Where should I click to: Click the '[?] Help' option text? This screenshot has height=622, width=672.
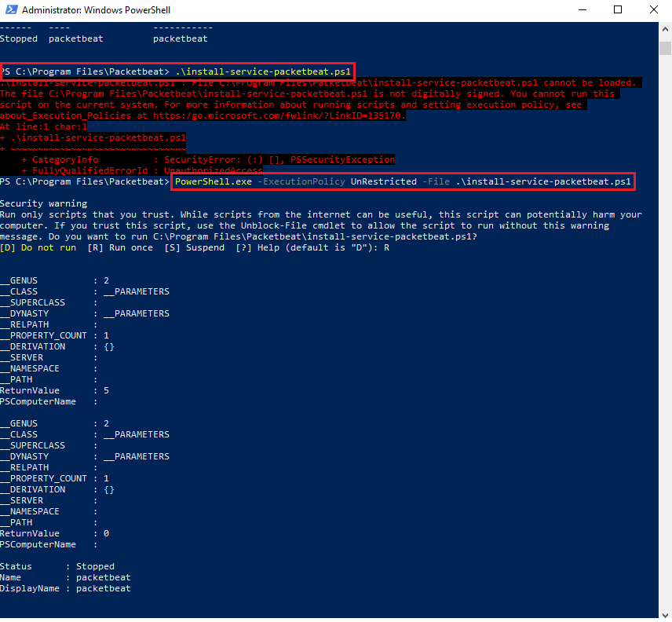(257, 247)
